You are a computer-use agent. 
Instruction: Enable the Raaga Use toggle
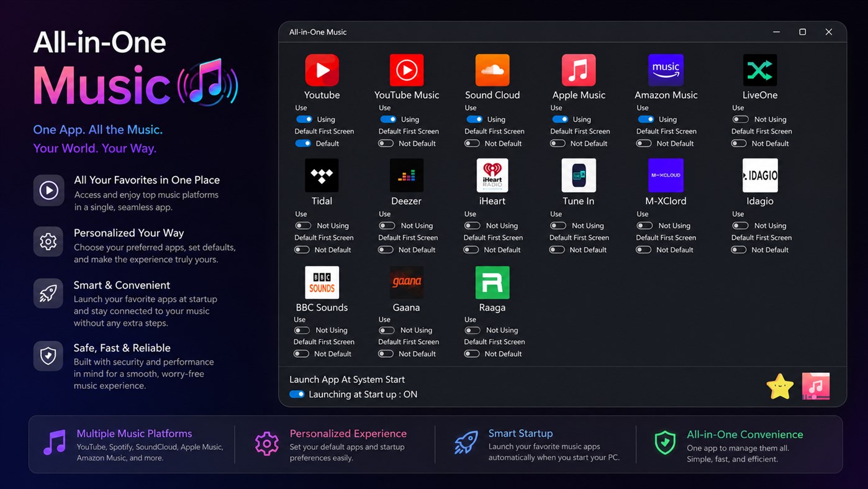[472, 330]
